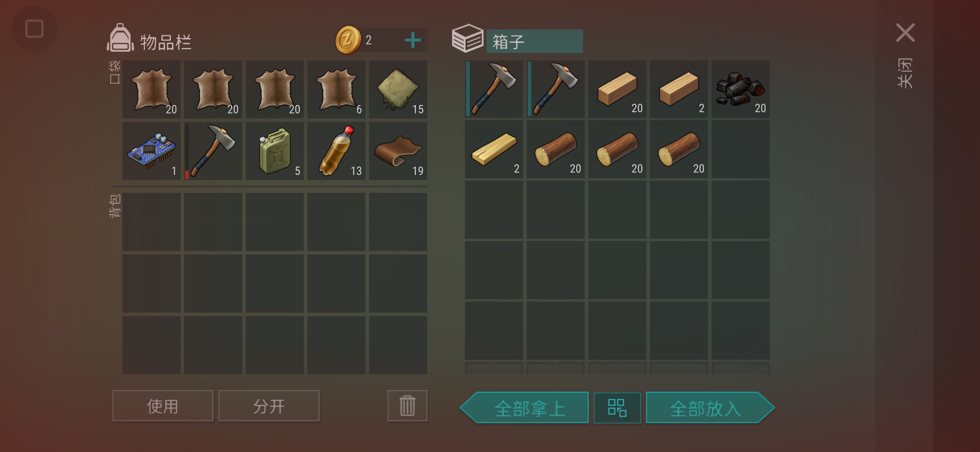
Task: Select the circuit board item in pocket
Action: pos(151,151)
